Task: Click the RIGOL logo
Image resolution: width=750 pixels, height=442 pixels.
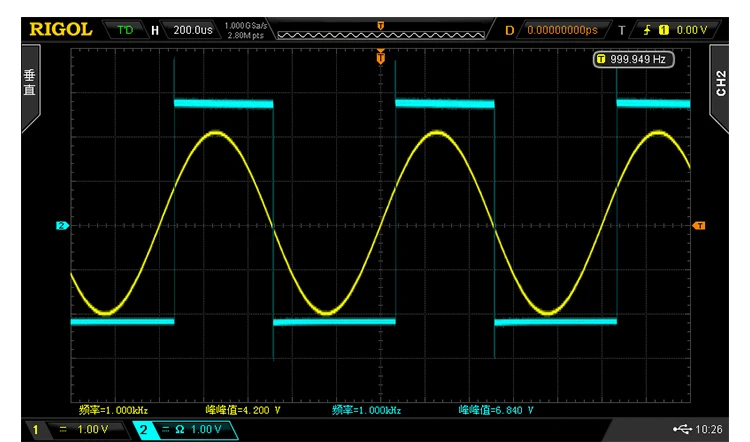Action: pos(61,30)
